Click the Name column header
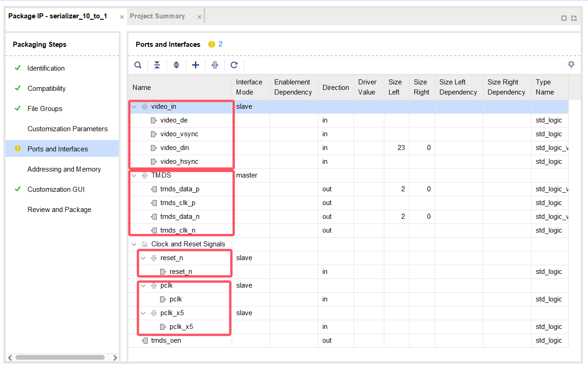Screen dimensions: 588x367 pos(180,88)
